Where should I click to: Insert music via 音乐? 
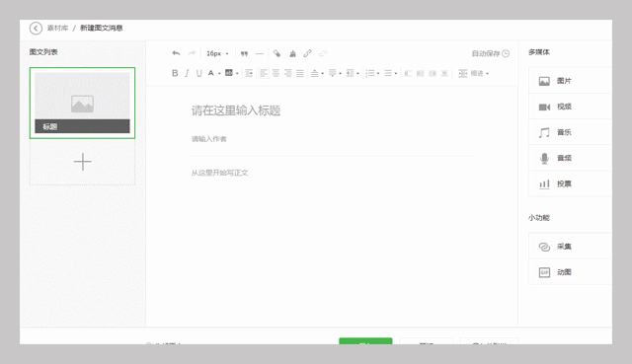pyautogui.click(x=570, y=132)
